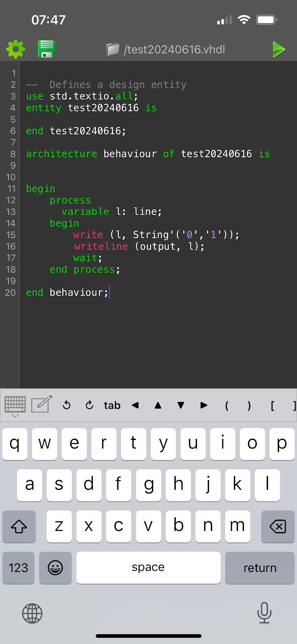Run the VHDL code with the green play button
The width and height of the screenshot is (297, 644).
pyautogui.click(x=279, y=50)
